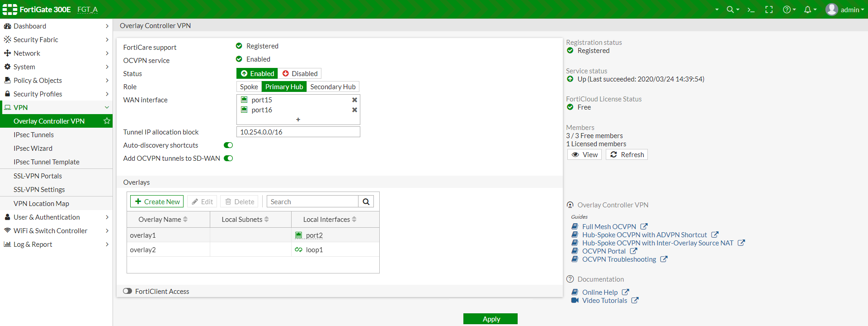Open external link icon for Online Help
Viewport: 868px width, 326px height.
click(625, 292)
